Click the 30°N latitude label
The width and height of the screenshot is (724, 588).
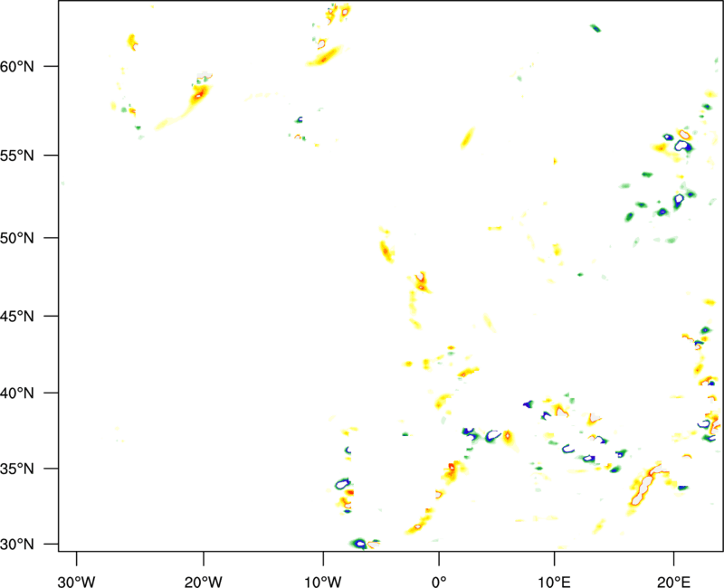click(17, 545)
